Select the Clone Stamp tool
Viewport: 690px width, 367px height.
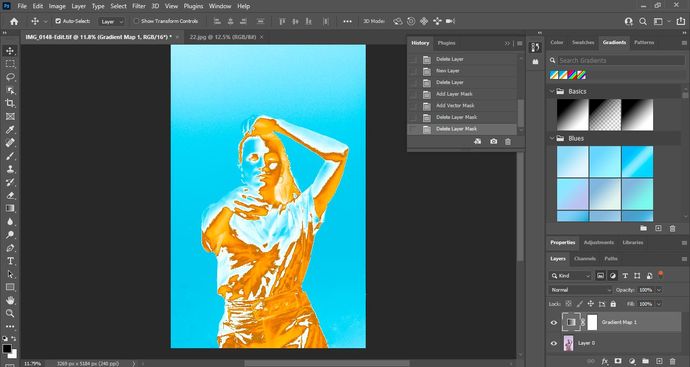pyautogui.click(x=10, y=169)
